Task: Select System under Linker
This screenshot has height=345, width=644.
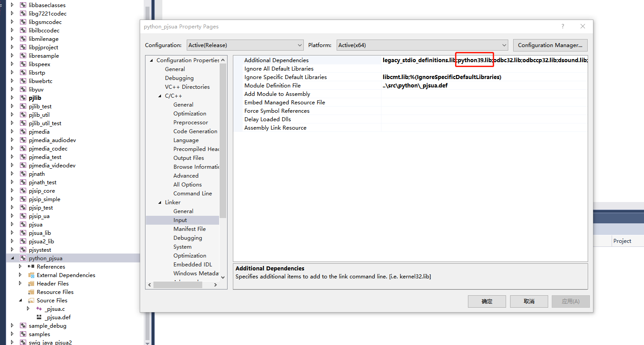Action: (182, 247)
